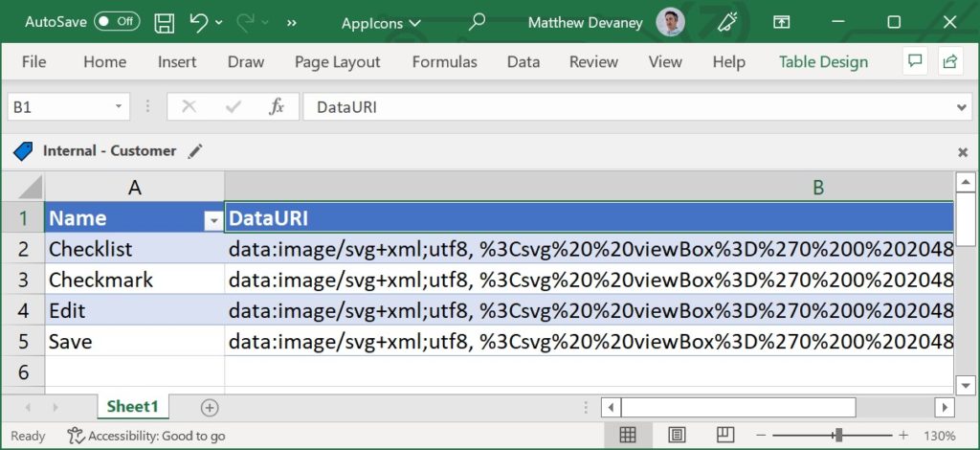
Task: Click the Save floppy disk icon
Action: [165, 23]
